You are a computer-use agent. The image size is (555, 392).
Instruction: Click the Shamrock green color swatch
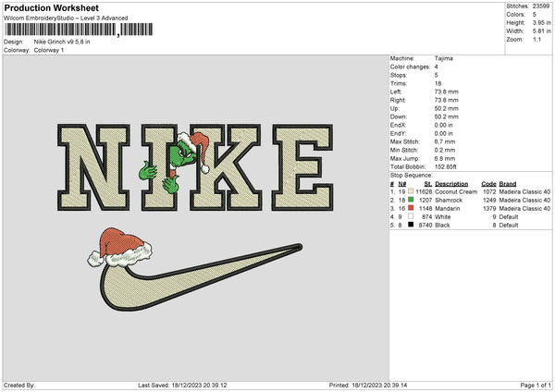[x=411, y=200]
